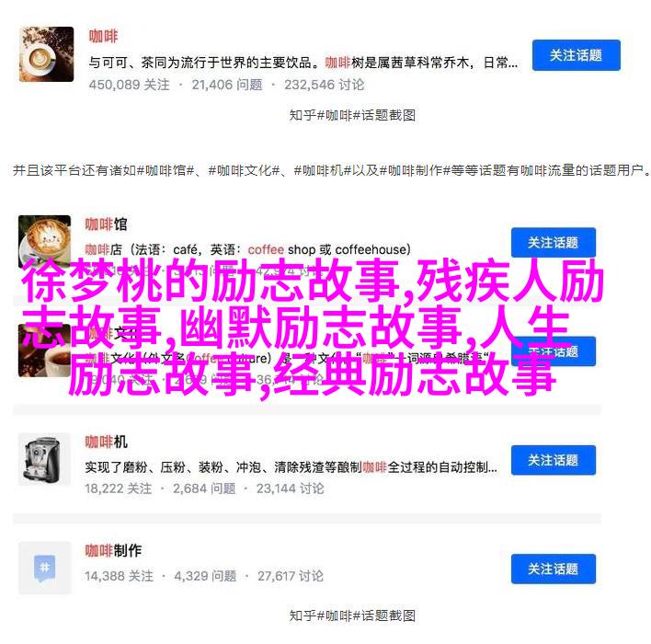
Task: Open the 咖啡 topic title link
Action: [103, 36]
